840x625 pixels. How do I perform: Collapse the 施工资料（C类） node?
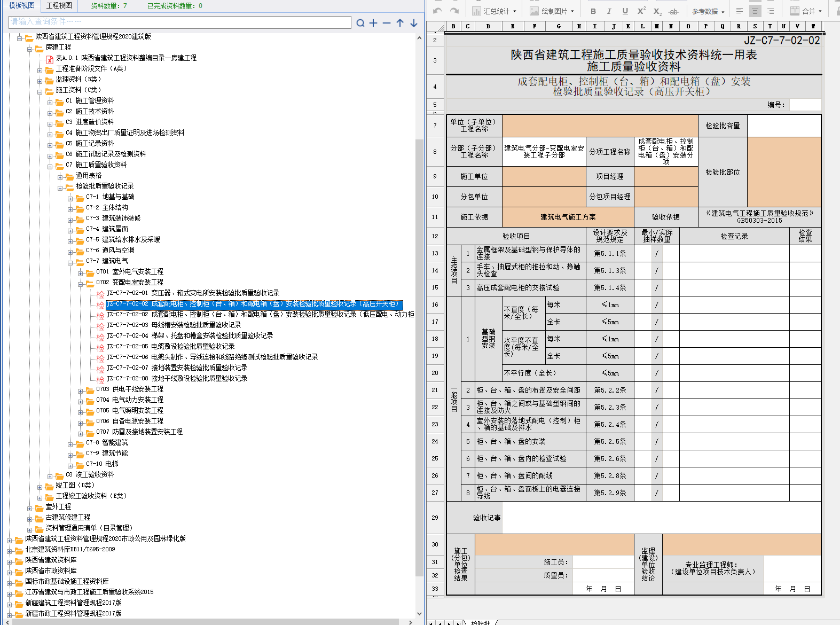40,91
